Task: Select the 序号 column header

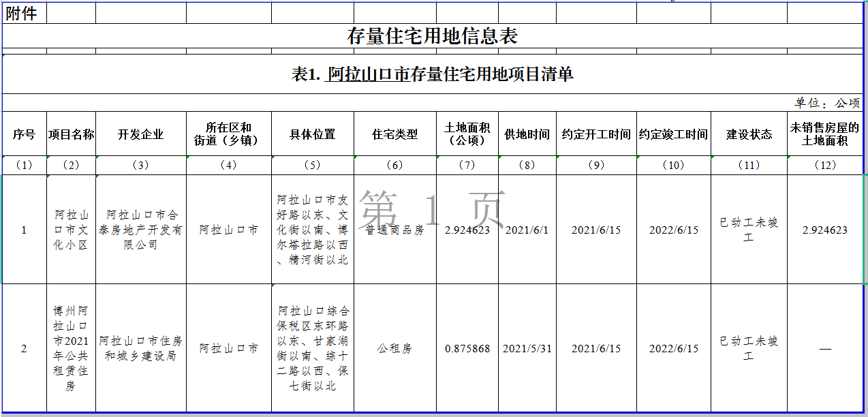Action: pos(24,134)
